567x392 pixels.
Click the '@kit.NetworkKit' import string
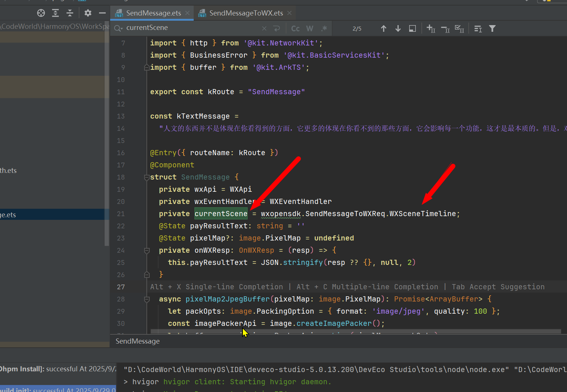click(281, 43)
